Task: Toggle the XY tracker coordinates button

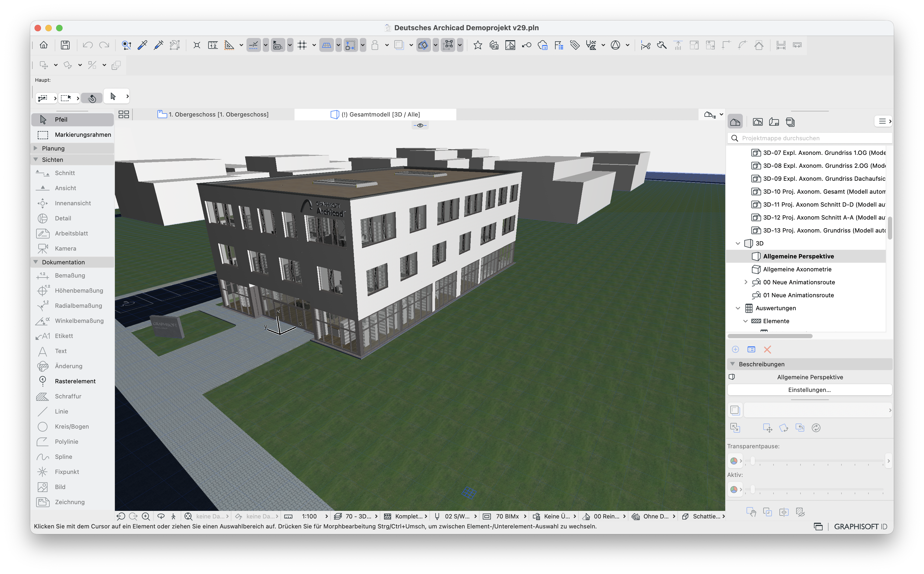Action: (x=278, y=45)
